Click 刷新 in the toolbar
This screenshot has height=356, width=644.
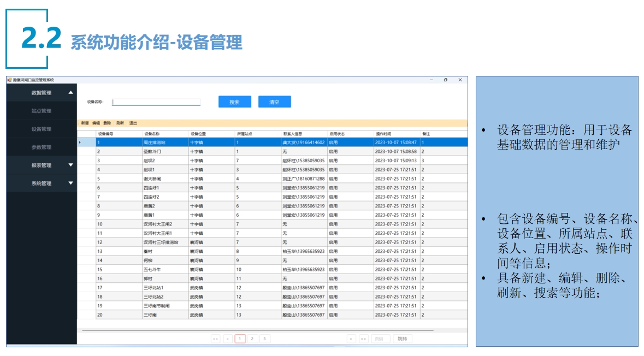pyautogui.click(x=120, y=123)
